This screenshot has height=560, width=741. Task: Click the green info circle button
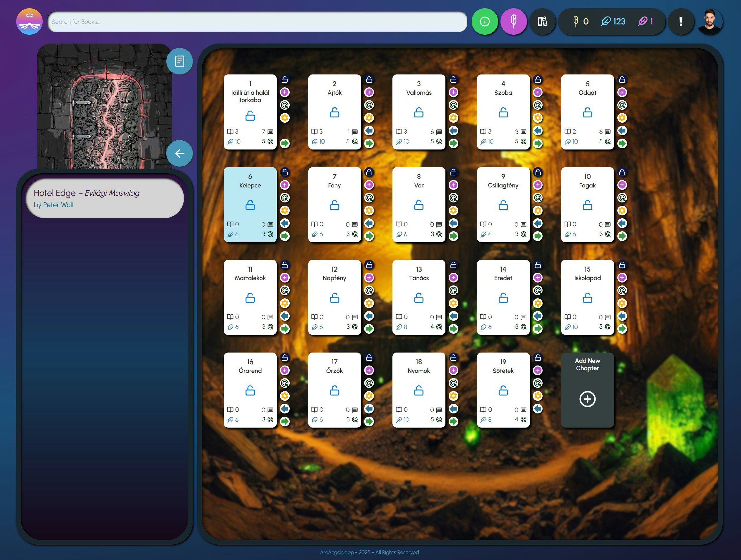(x=484, y=22)
